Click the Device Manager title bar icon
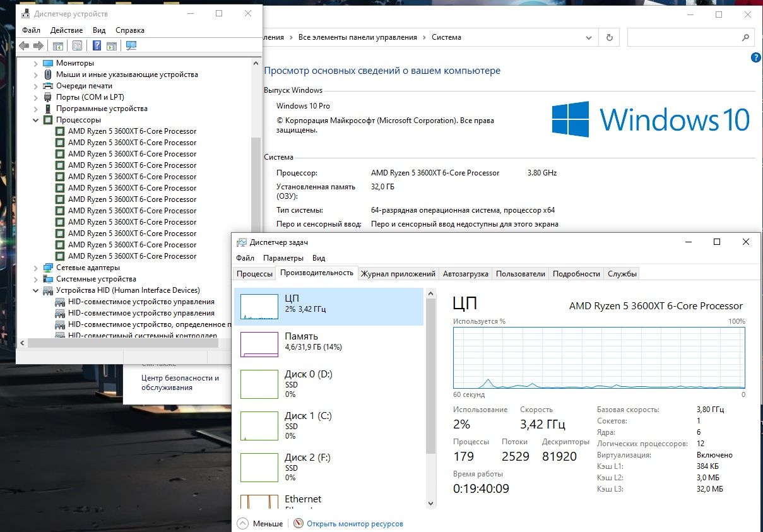The width and height of the screenshot is (763, 532). click(25, 14)
